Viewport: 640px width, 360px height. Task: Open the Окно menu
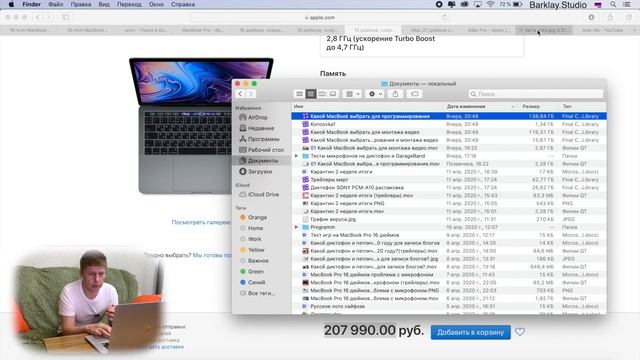[x=156, y=4]
